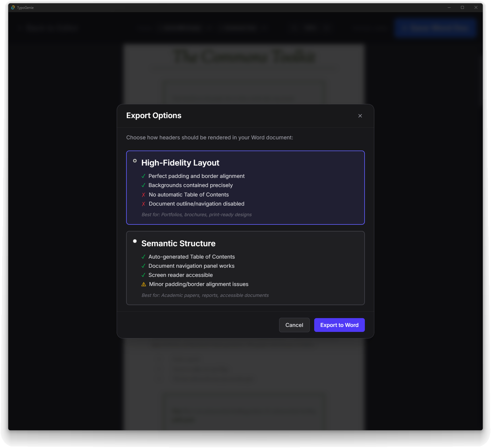Click green checkmark beside Document navigation panel works
The width and height of the screenshot is (491, 448).
tap(143, 266)
